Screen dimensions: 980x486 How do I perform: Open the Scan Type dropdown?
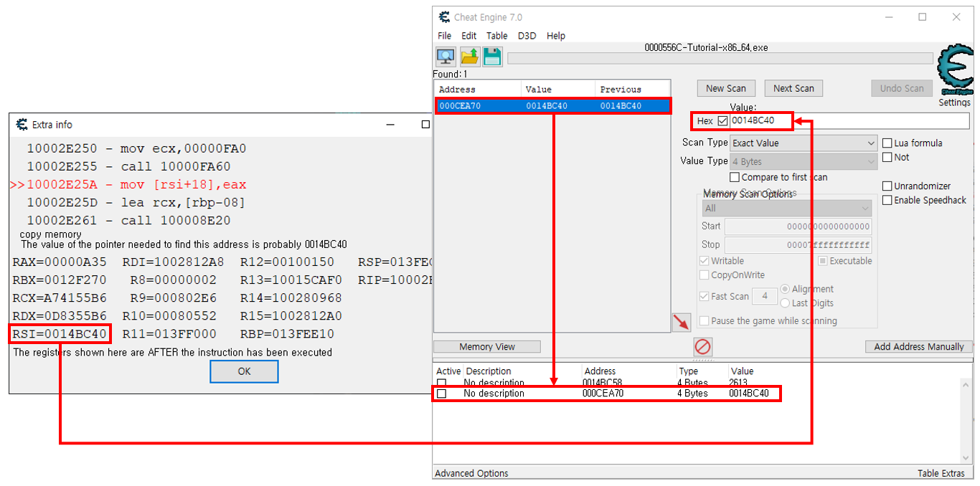(804, 143)
